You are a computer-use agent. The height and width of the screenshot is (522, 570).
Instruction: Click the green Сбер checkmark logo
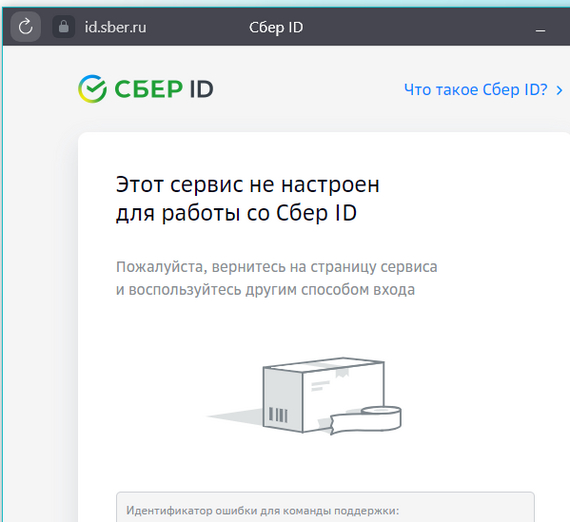click(92, 89)
